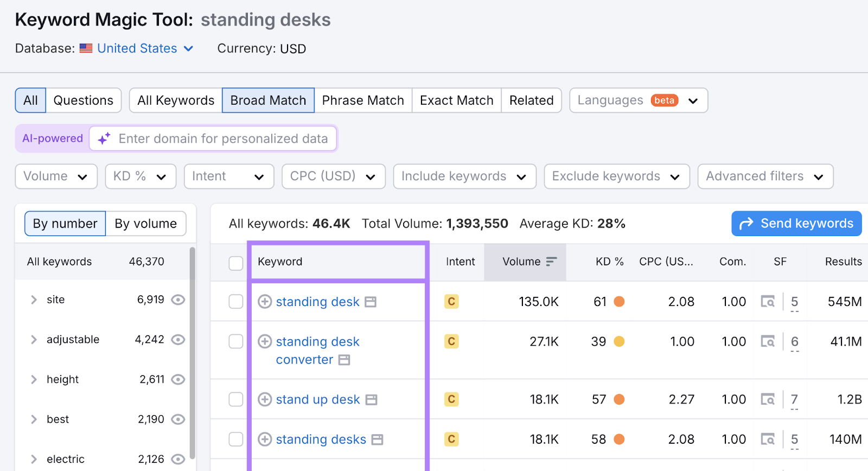This screenshot has width=868, height=471.
Task: Click the Send keywords button
Action: coord(796,224)
